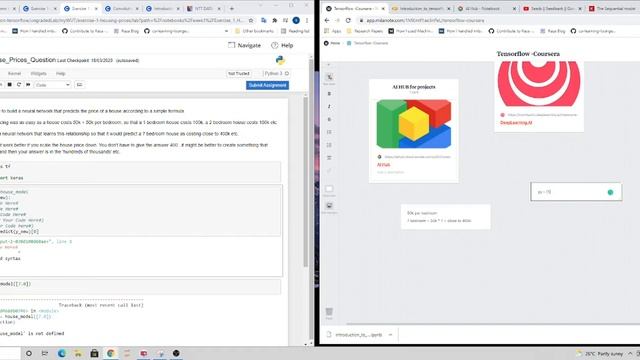Open the Code cell type dropdown
Screen dimensions: 640x360
[52, 84]
